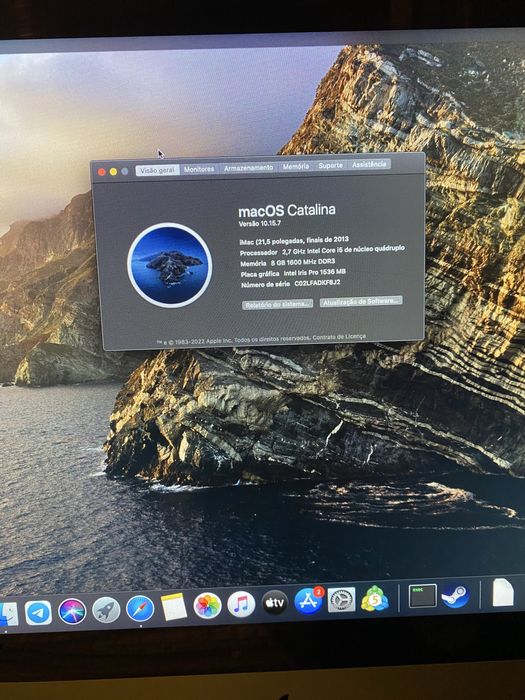Open the Notes app in the dock

tap(174, 607)
